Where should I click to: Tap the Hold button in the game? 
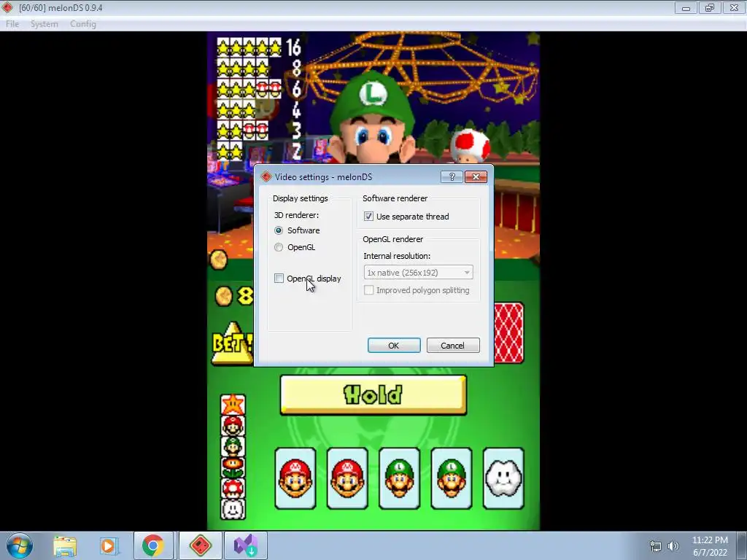[x=373, y=394]
